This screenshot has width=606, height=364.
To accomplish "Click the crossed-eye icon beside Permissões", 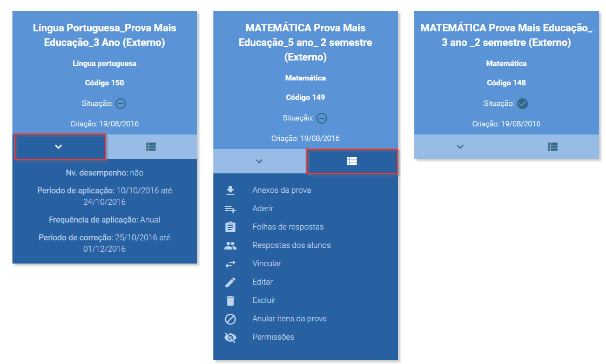I will pyautogui.click(x=230, y=338).
